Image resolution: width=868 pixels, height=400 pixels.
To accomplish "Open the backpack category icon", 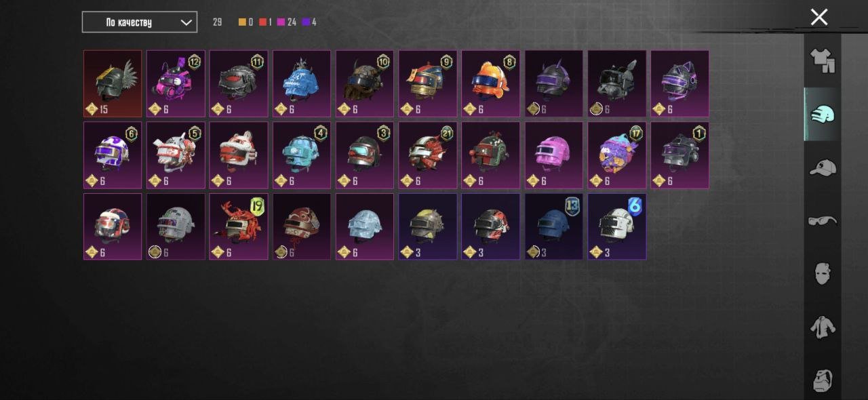I will [x=823, y=380].
